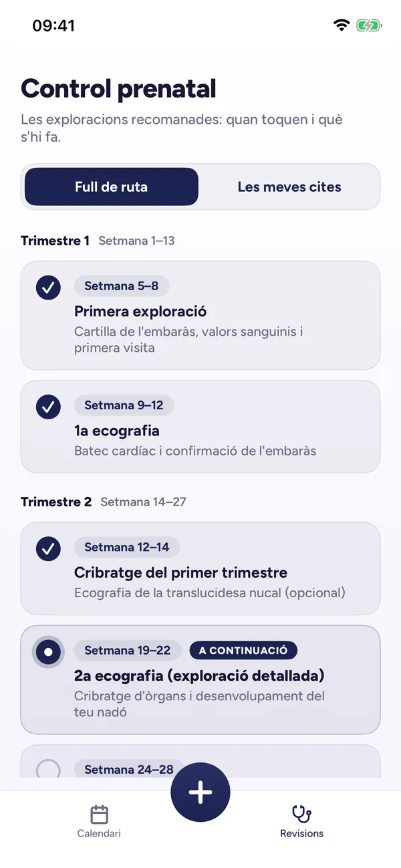
Task: Select the 2a ecografia radio indicator
Action: tap(48, 651)
